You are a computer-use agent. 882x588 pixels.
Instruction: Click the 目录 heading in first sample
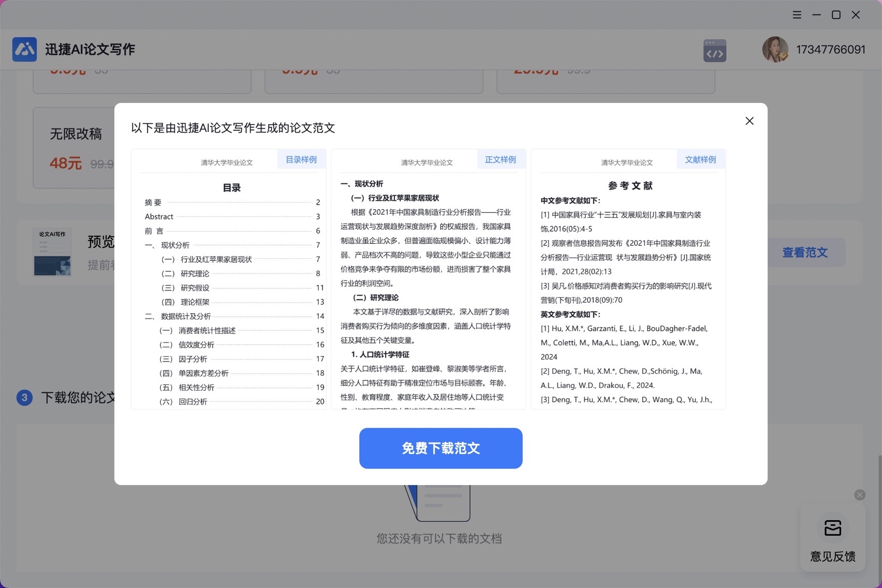pos(231,188)
